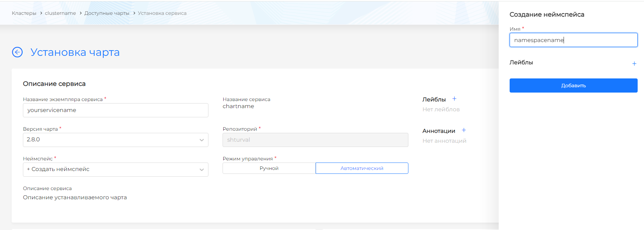Add an annotation with Аннотации plus icon

464,130
